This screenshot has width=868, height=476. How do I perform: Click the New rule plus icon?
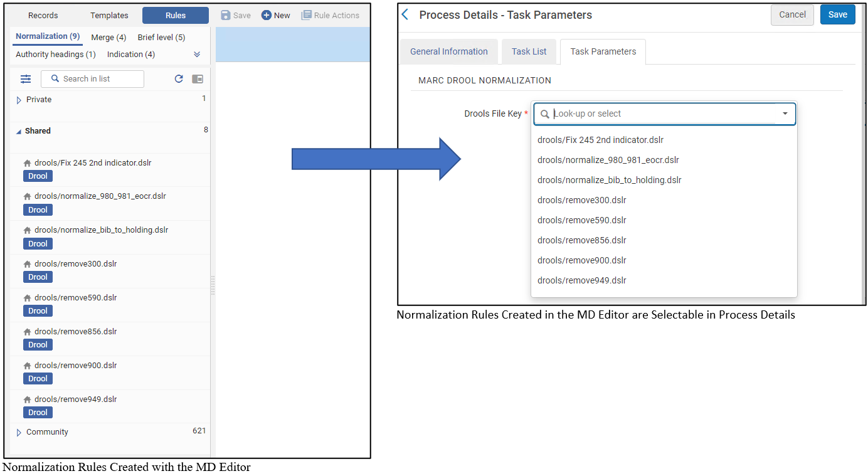267,15
